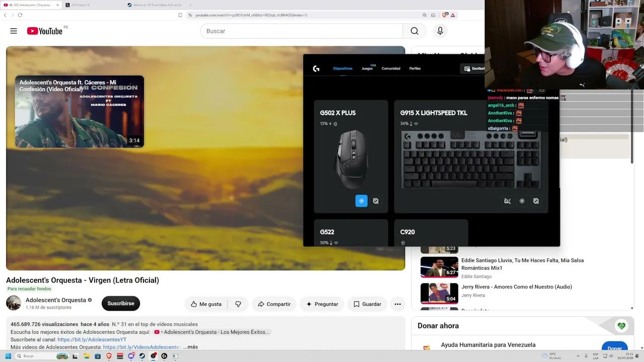Open the Adolescent's Orquesta channel name link
The image size is (644, 362).
[x=56, y=300]
